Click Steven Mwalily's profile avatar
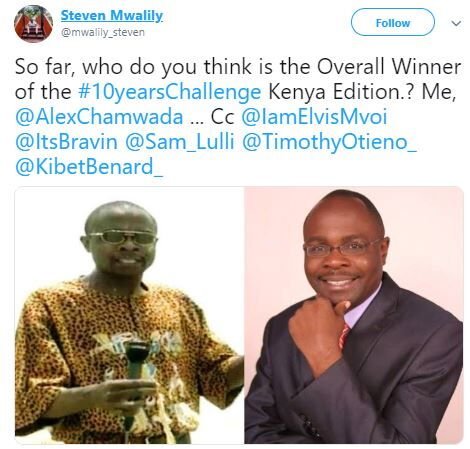Viewport: 470px width, 449px height. pyautogui.click(x=33, y=24)
